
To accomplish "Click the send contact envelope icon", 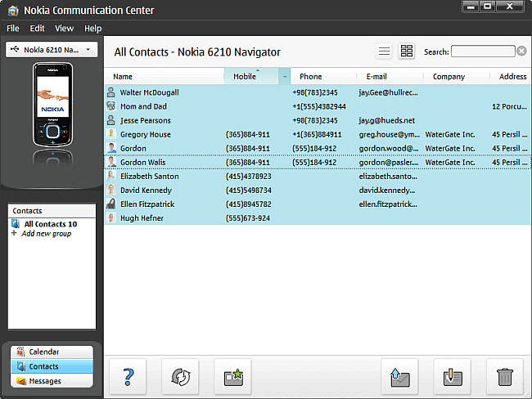I will (x=400, y=377).
